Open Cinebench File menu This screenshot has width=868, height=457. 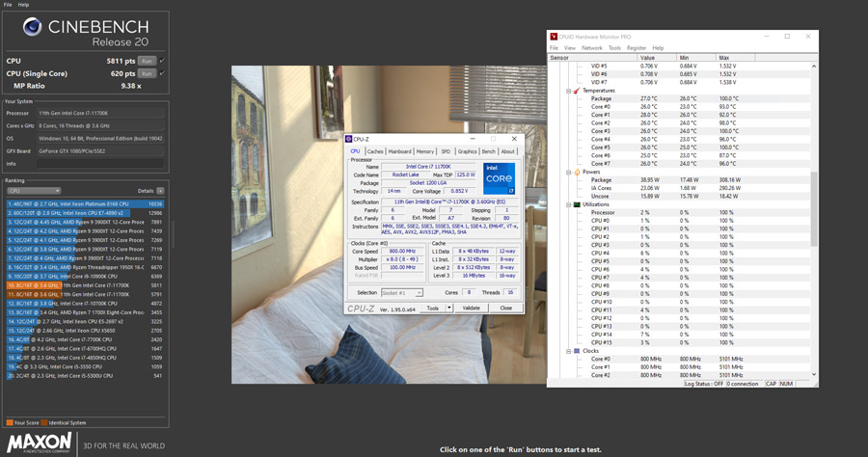(8, 5)
